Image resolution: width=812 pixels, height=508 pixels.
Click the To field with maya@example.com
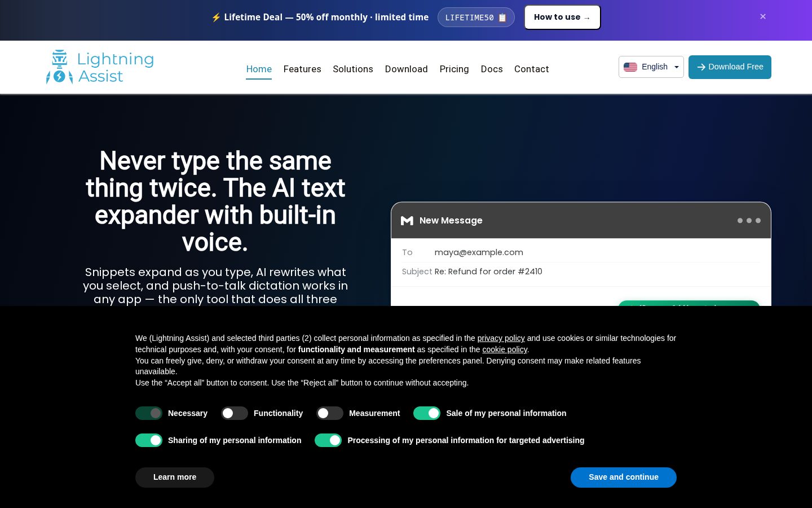click(581, 252)
